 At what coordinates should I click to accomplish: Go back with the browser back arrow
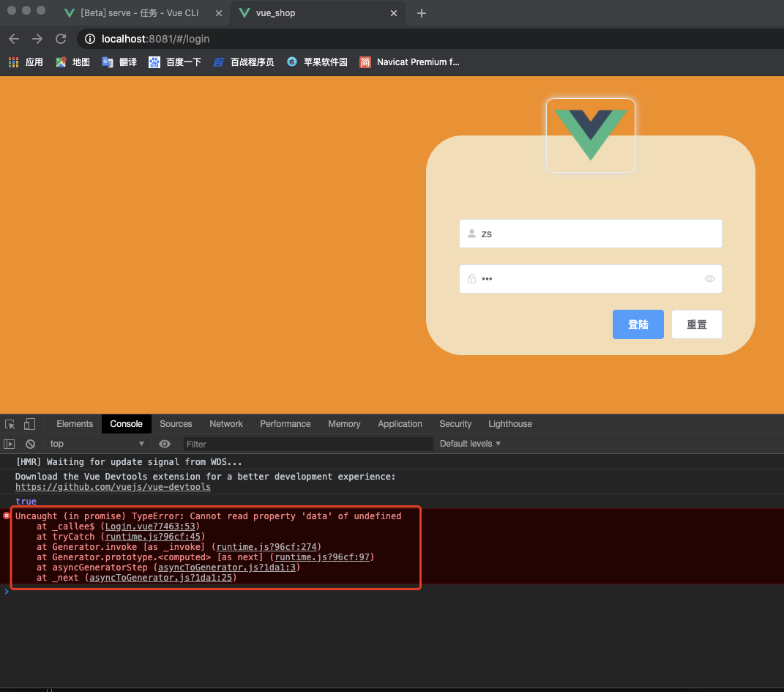[14, 39]
